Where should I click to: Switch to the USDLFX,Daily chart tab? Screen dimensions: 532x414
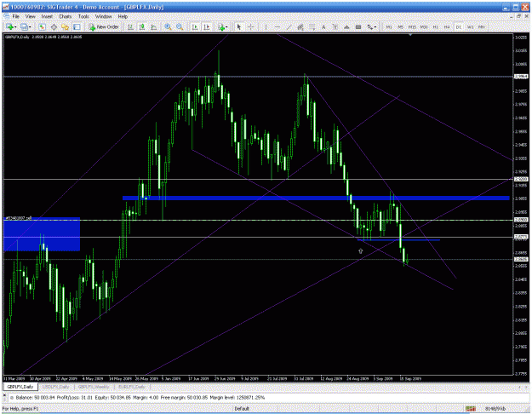click(x=56, y=387)
